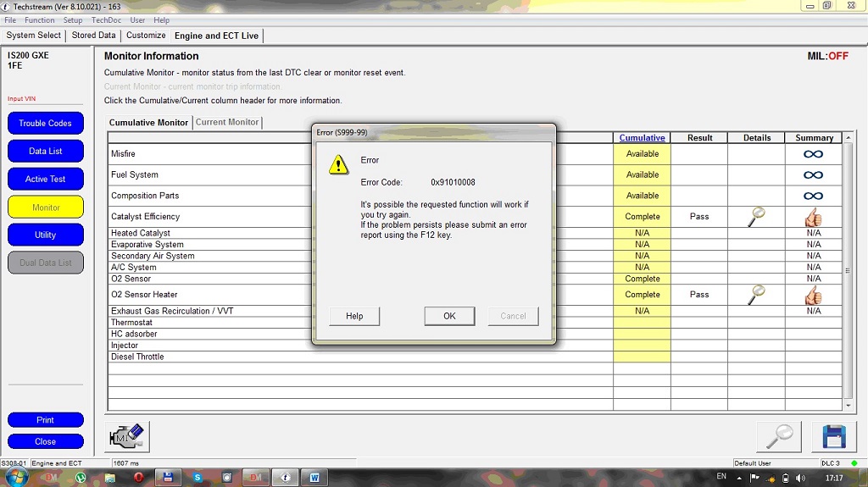The image size is (868, 487).
Task: Open the Function menu
Action: 40,20
